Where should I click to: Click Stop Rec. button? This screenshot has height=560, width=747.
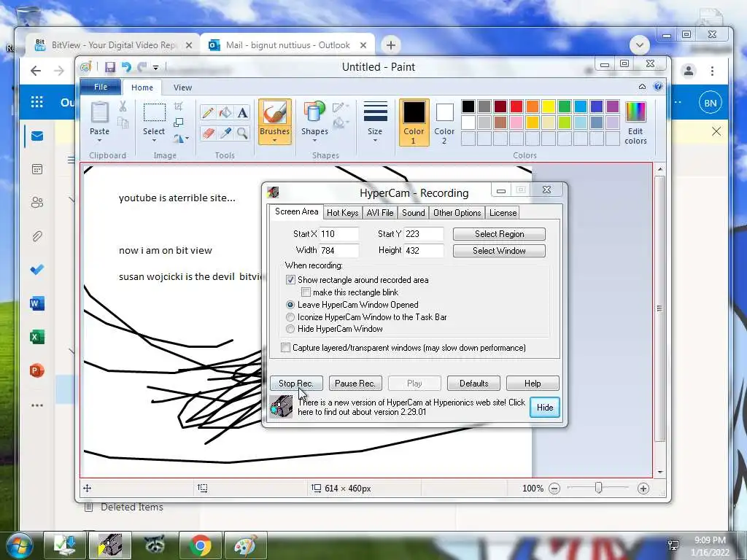click(296, 384)
